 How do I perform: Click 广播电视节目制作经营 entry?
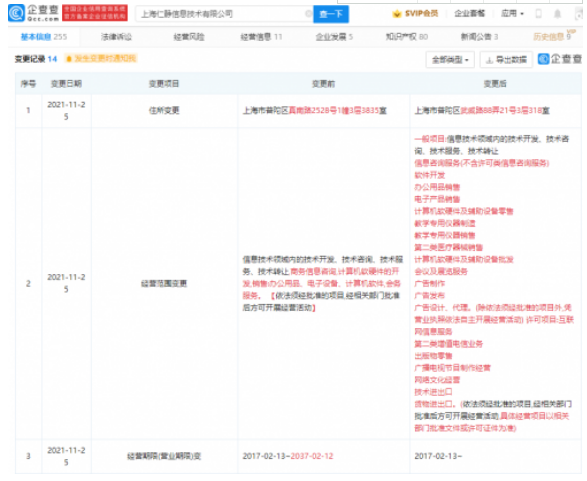point(452,368)
